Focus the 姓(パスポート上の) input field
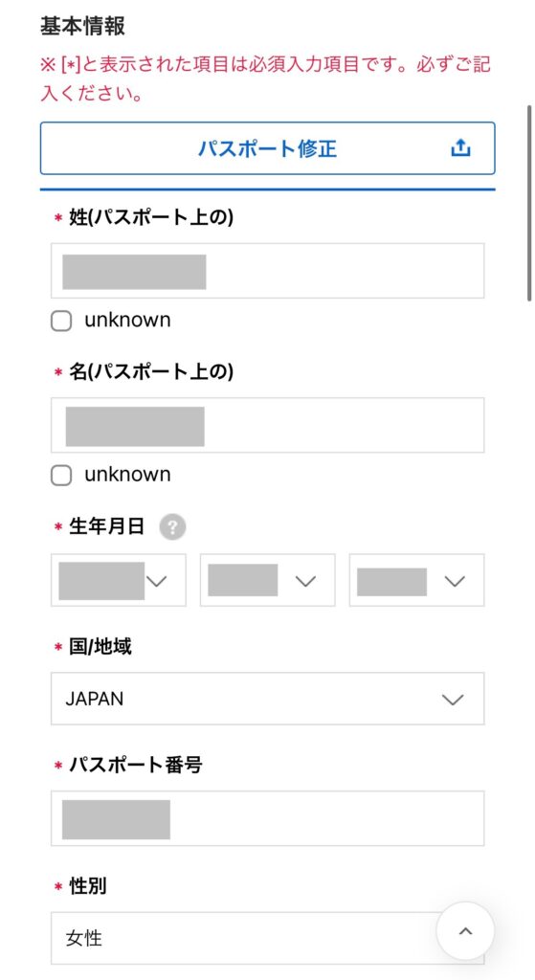 pyautogui.click(x=268, y=271)
